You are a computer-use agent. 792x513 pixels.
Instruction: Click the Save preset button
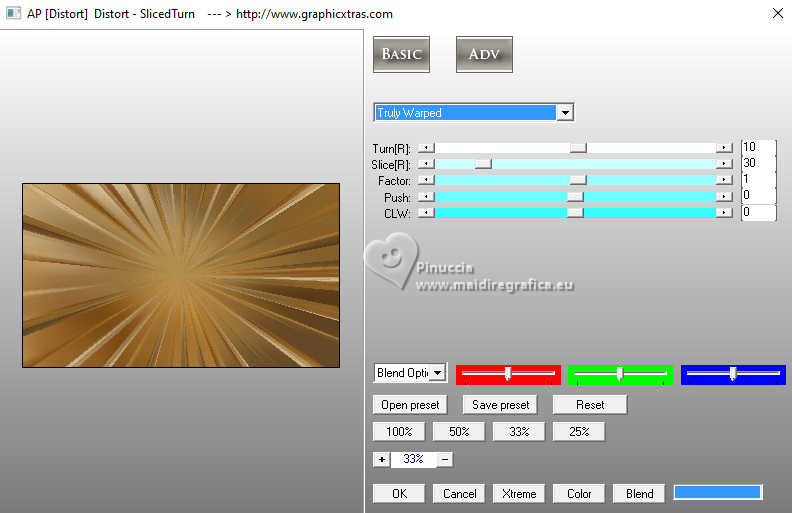pos(500,405)
